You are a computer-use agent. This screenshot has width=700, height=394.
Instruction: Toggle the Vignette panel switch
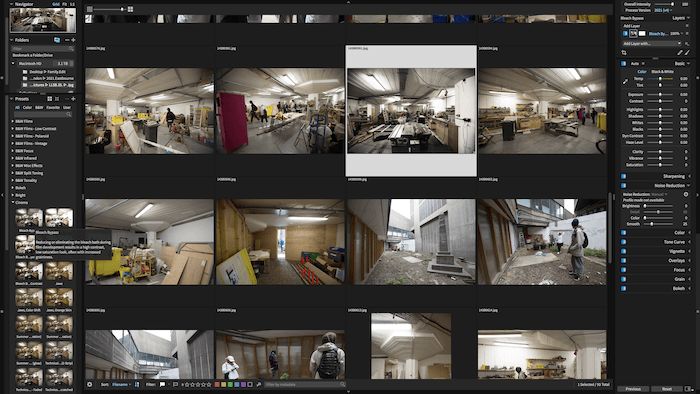pos(624,251)
